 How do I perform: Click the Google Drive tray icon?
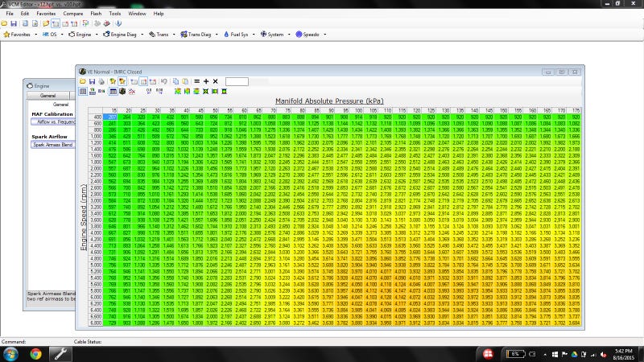[x=574, y=354]
